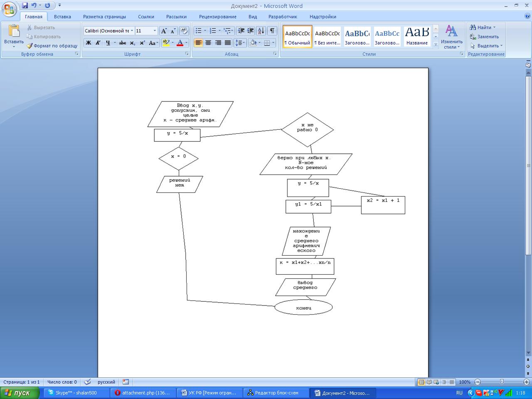532x399 pixels.
Task: Click the superscript icon
Action: 142,43
